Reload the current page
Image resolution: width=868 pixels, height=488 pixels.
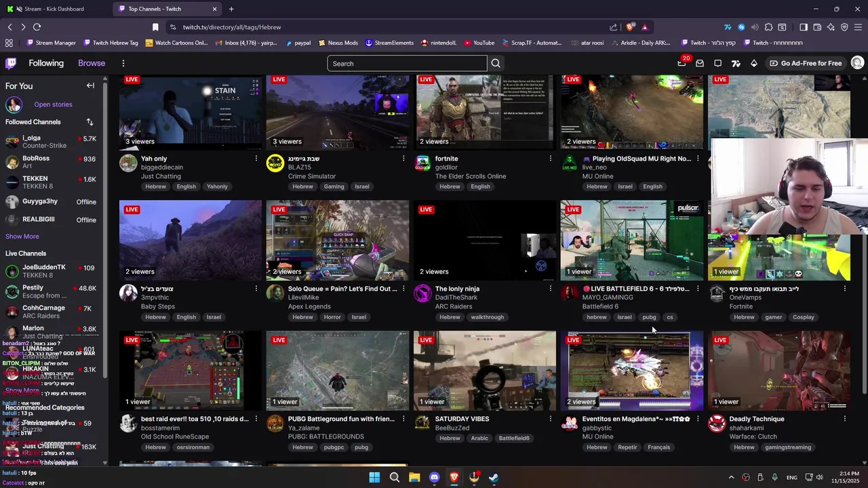coord(37,27)
